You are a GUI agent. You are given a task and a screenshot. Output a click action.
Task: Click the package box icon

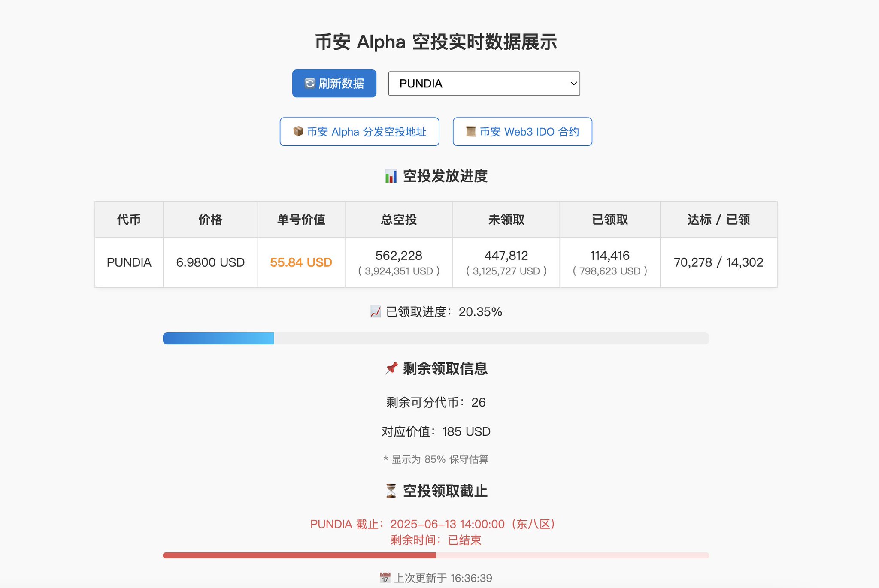tap(298, 131)
